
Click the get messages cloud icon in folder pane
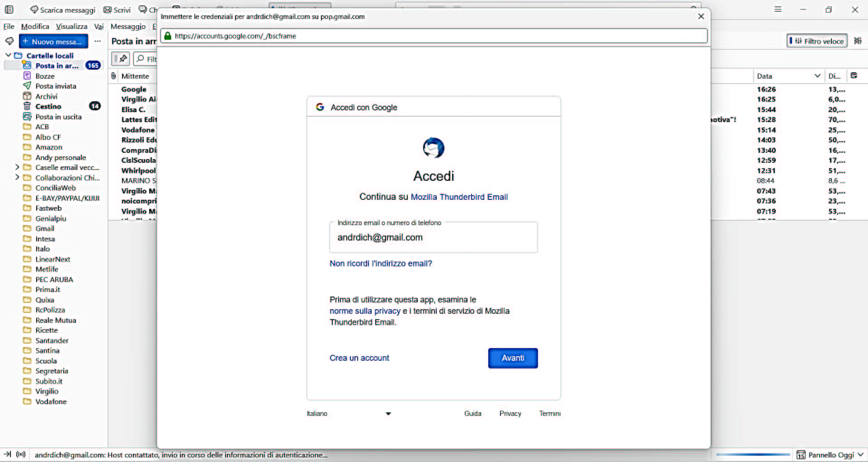pos(9,41)
